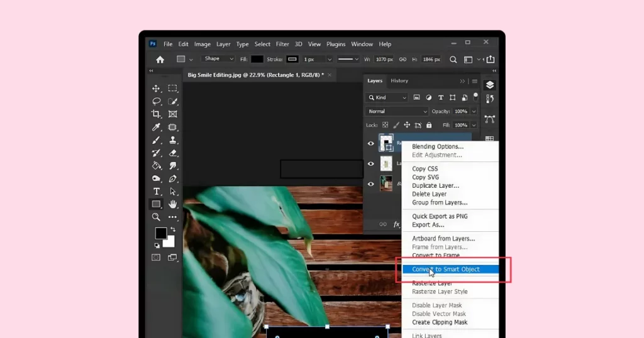
Task: Select the Zoom tool in toolbox
Action: 156,217
